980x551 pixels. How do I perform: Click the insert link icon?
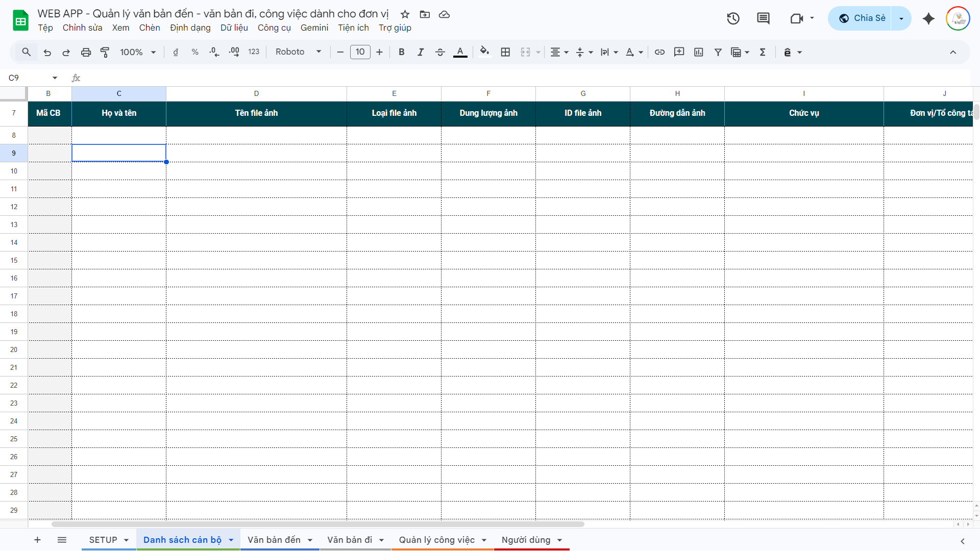pos(659,52)
